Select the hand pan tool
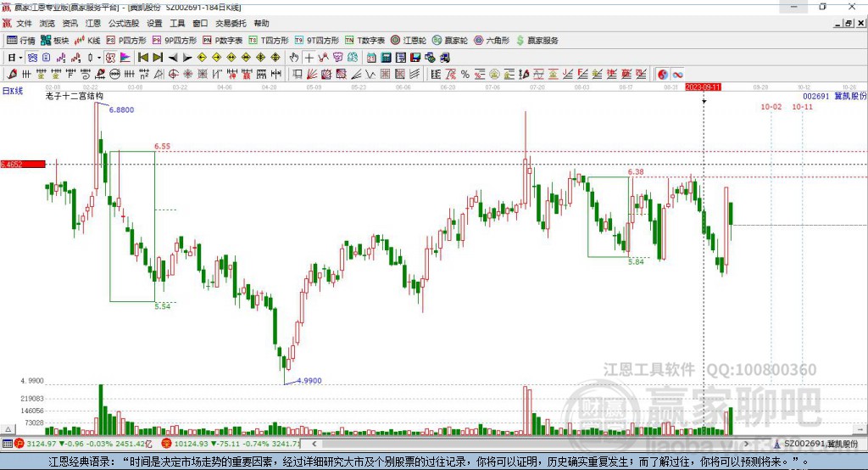The image size is (868, 470). pos(294,58)
